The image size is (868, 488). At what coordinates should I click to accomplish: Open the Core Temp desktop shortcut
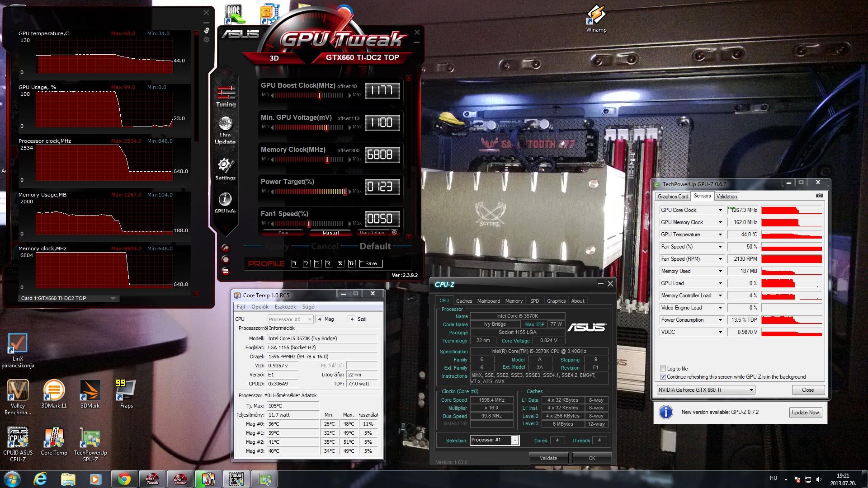coord(54,441)
